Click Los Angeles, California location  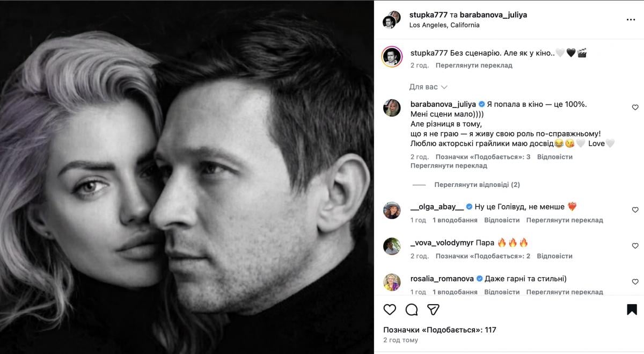[444, 25]
